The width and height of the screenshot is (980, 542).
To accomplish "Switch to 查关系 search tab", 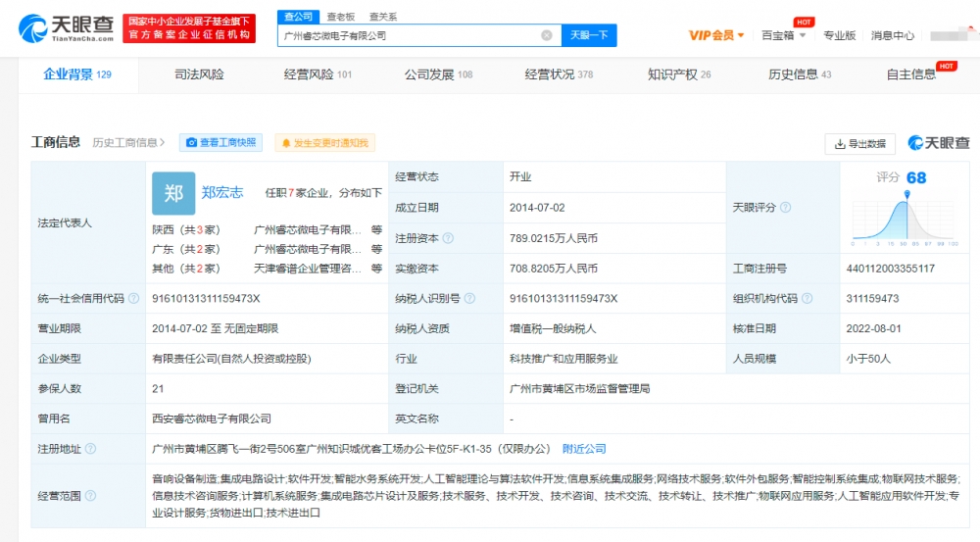I will pyautogui.click(x=382, y=17).
